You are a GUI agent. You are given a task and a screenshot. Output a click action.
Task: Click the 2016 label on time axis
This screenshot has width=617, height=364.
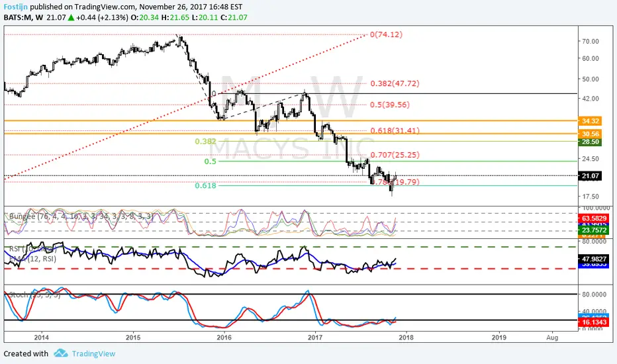click(x=224, y=338)
